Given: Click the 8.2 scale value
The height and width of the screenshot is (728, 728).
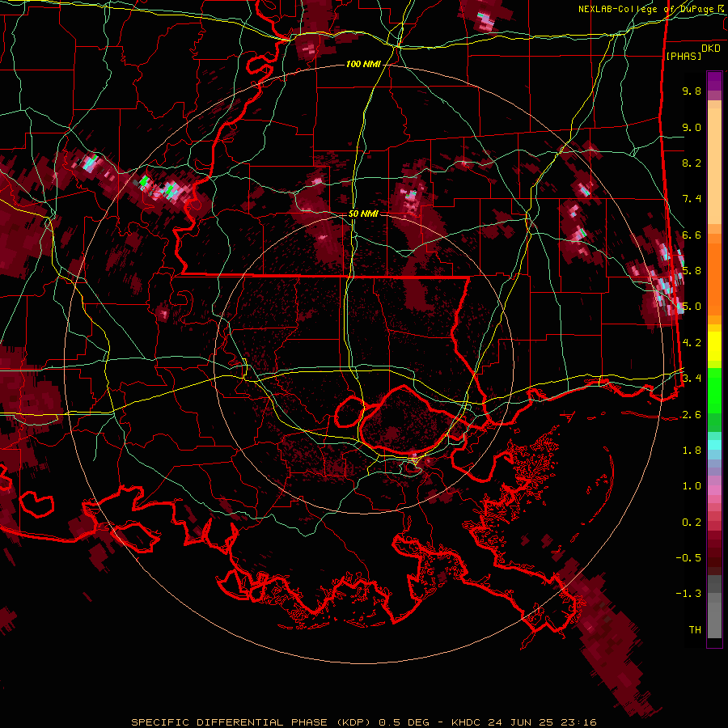Looking at the screenshot, I should pyautogui.click(x=692, y=163).
